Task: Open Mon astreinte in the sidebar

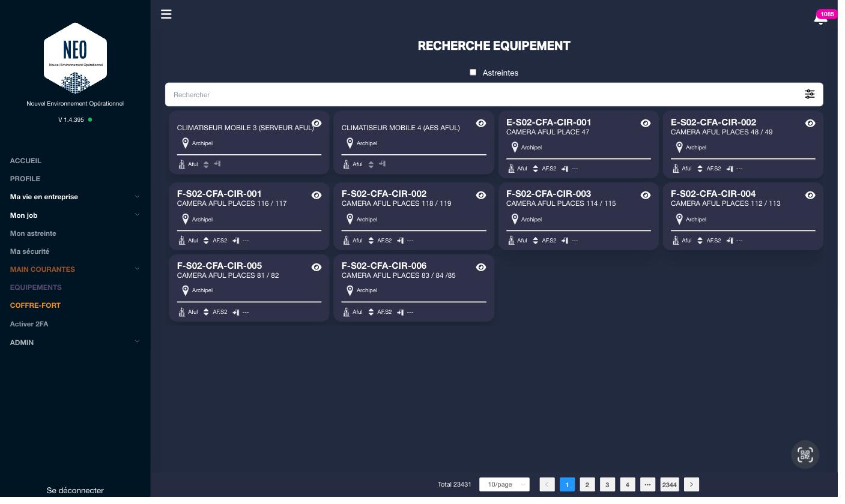Action: click(33, 233)
